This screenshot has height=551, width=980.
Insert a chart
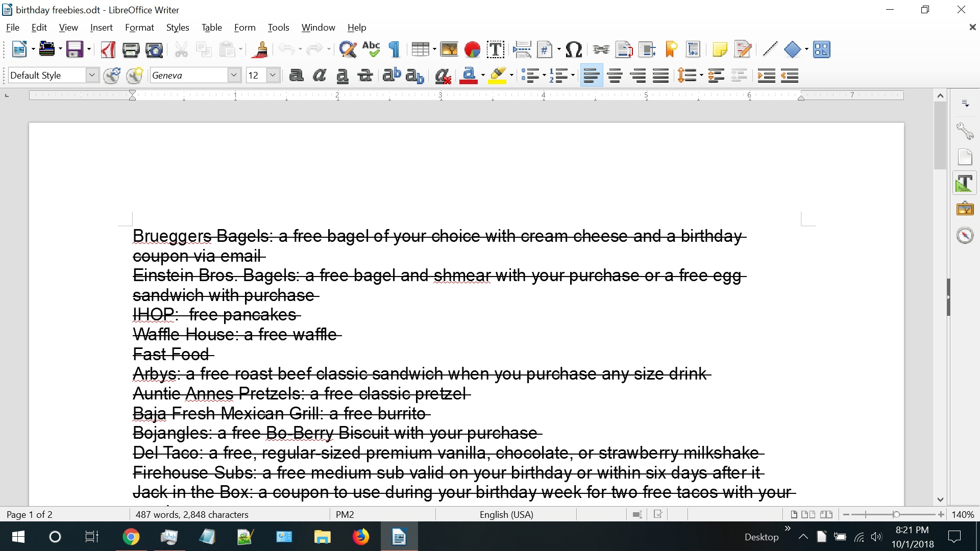473,49
